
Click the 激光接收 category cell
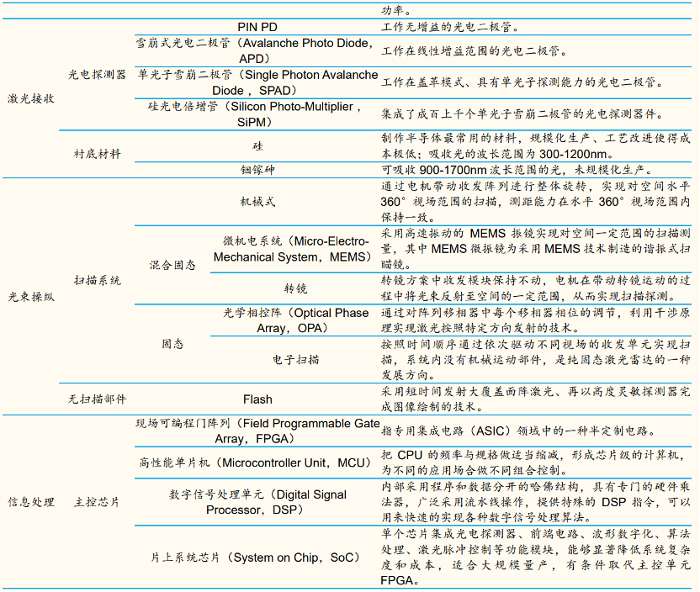click(32, 98)
